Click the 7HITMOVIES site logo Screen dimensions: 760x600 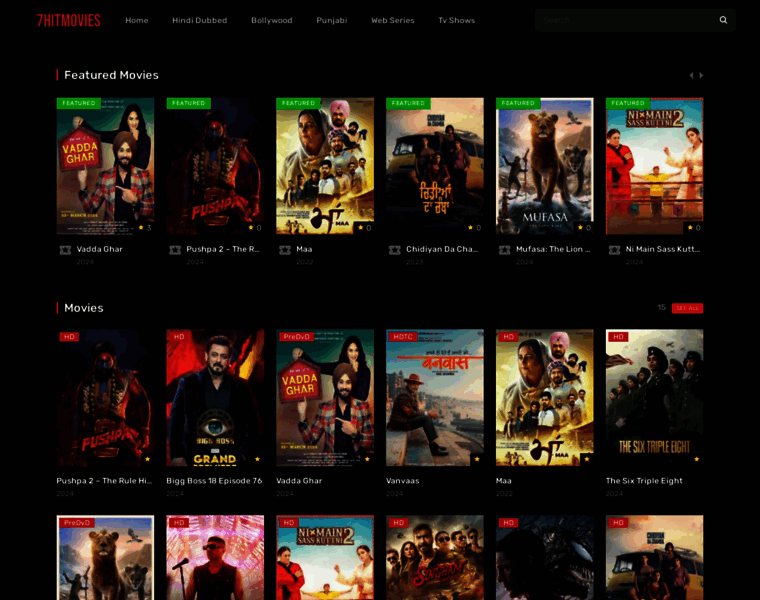[x=68, y=20]
